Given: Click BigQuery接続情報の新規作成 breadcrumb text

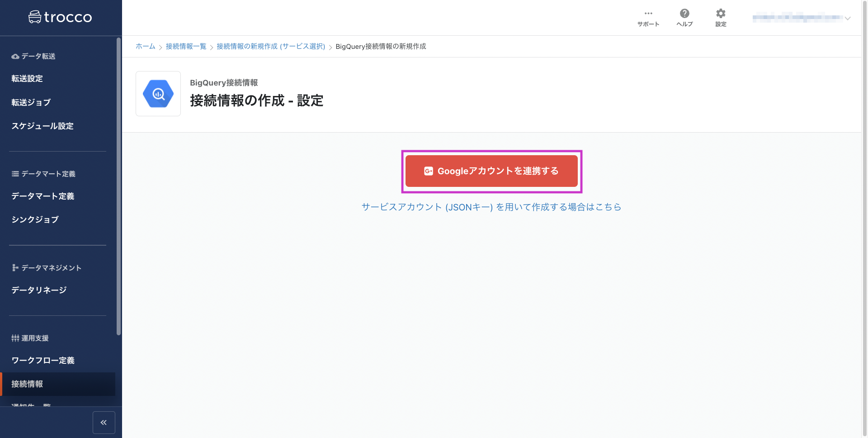Looking at the screenshot, I should pos(381,46).
